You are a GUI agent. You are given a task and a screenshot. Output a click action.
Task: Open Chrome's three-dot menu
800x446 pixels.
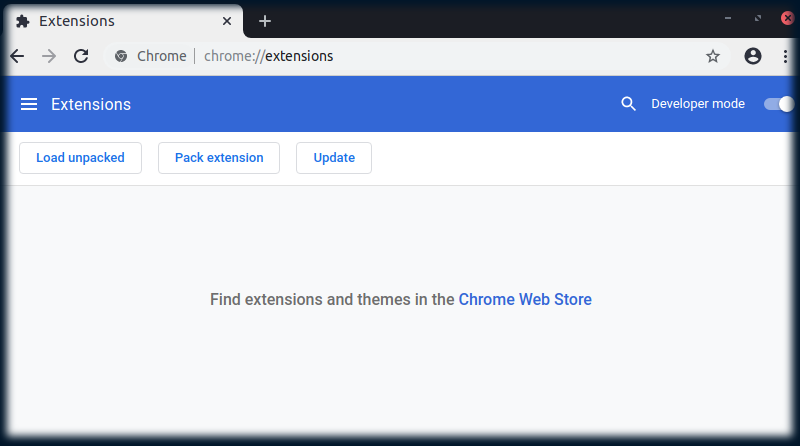(785, 56)
